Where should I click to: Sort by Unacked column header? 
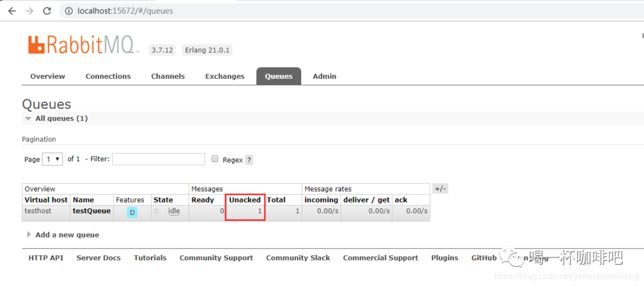[245, 200]
